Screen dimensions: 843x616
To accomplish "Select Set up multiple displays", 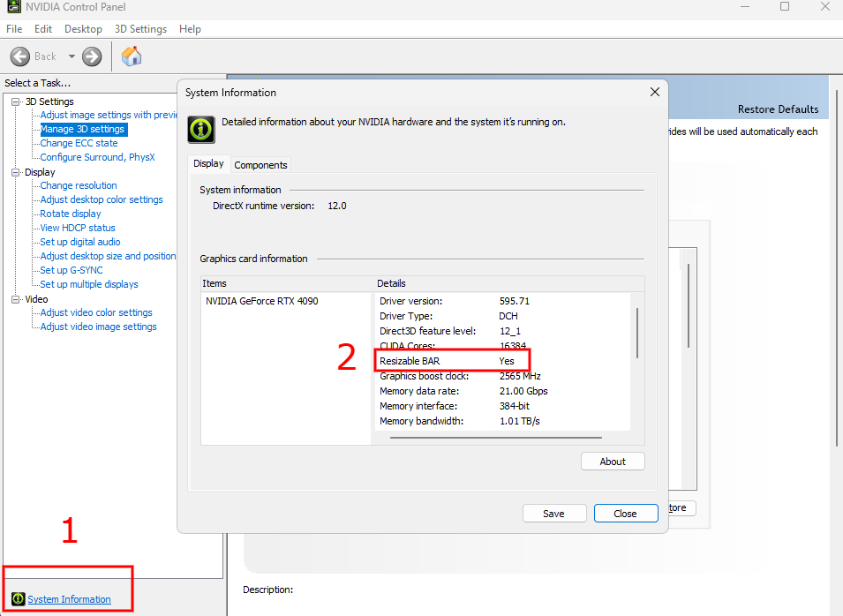I will pos(89,284).
